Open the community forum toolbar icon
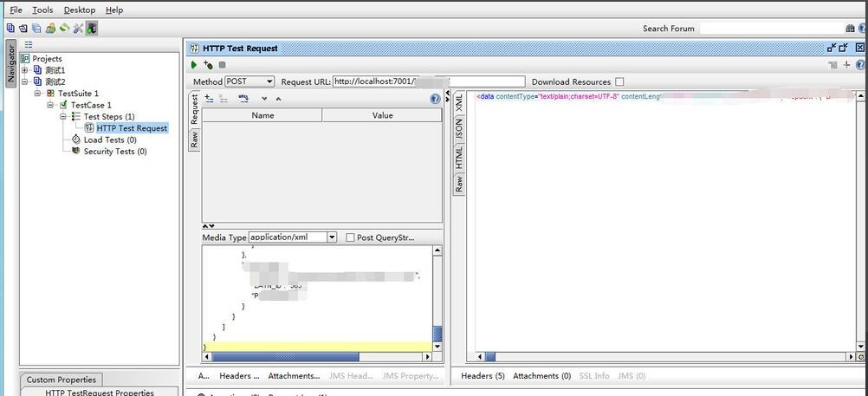This screenshot has height=396, width=868. pyautogui.click(x=50, y=28)
